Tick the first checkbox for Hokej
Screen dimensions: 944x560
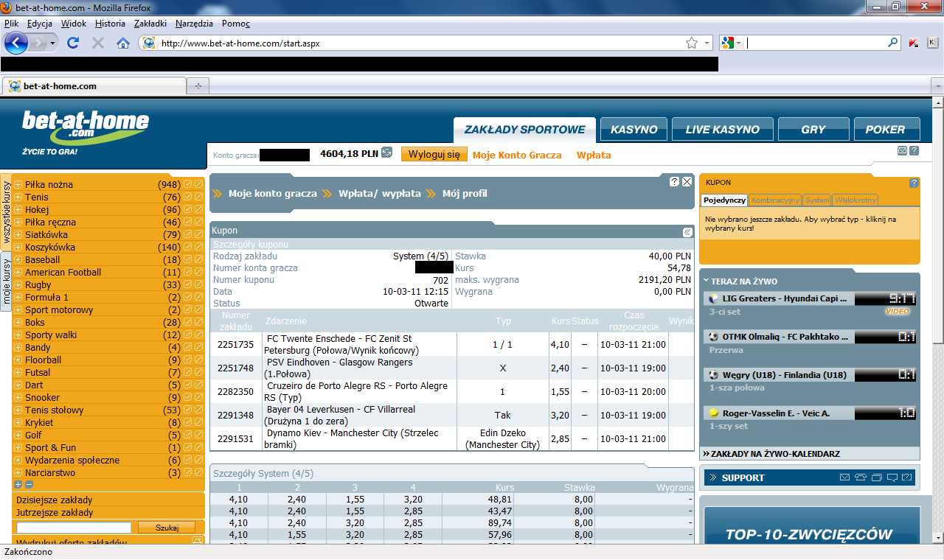pyautogui.click(x=188, y=209)
